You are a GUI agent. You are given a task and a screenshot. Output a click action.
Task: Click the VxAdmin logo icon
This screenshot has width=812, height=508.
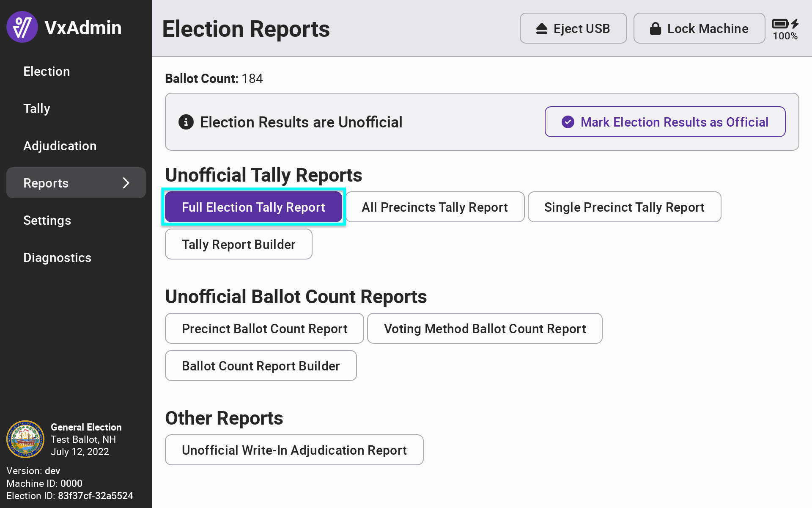tap(22, 28)
